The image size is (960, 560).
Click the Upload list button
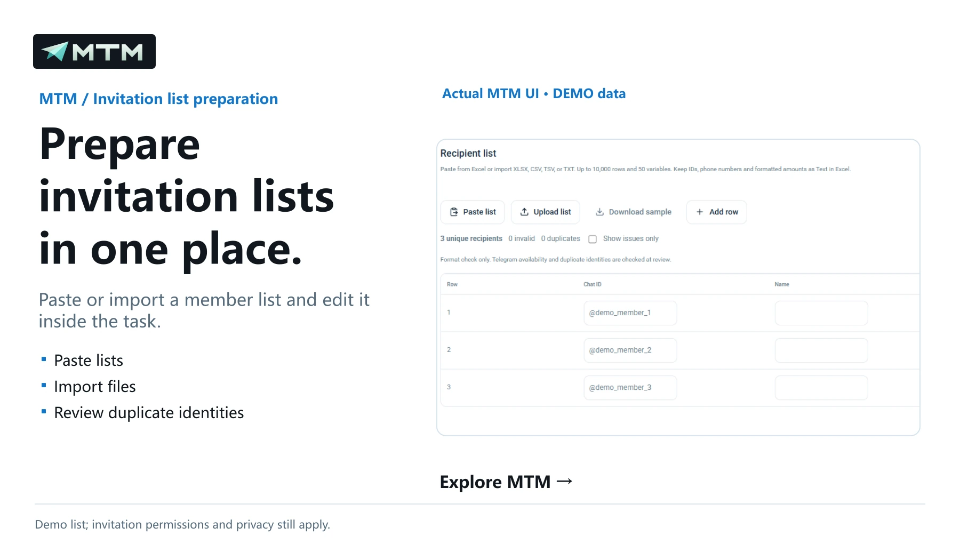545,212
